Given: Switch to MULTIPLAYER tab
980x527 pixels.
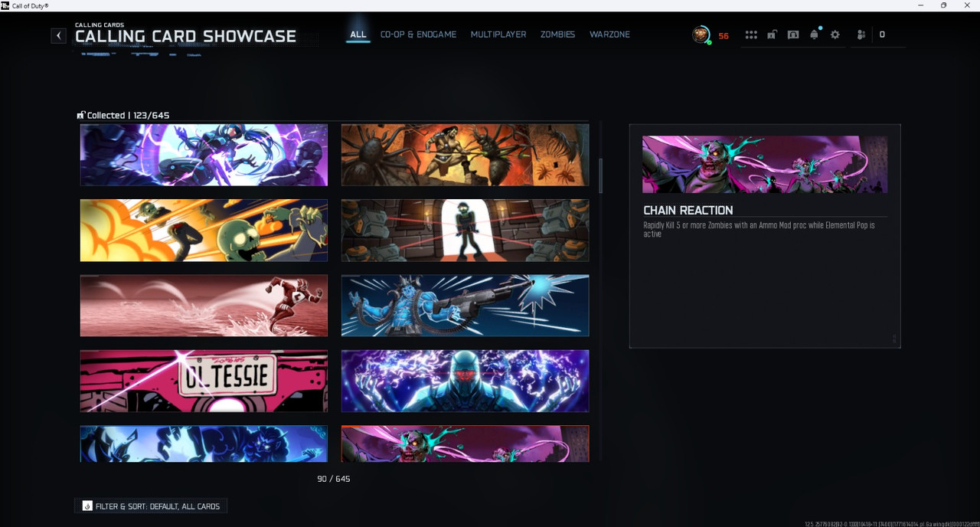Looking at the screenshot, I should point(498,34).
